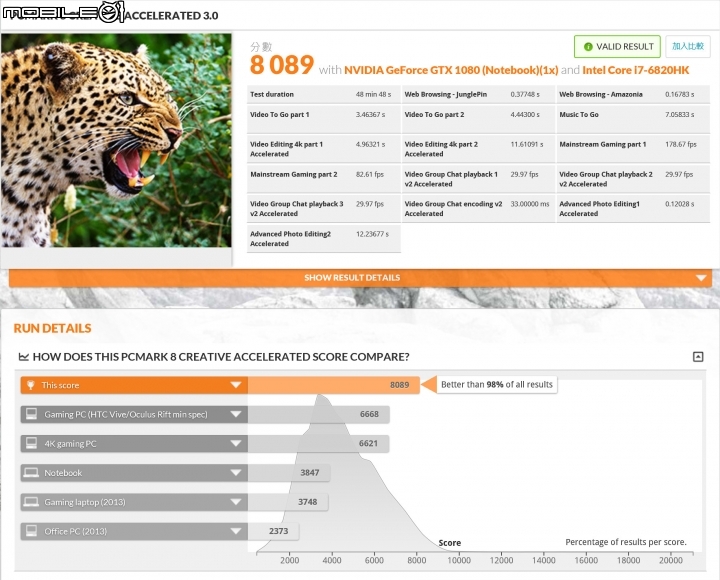Click Mainstream Gaming part 2 label
Viewport: 720px width, 580px height.
[293, 175]
